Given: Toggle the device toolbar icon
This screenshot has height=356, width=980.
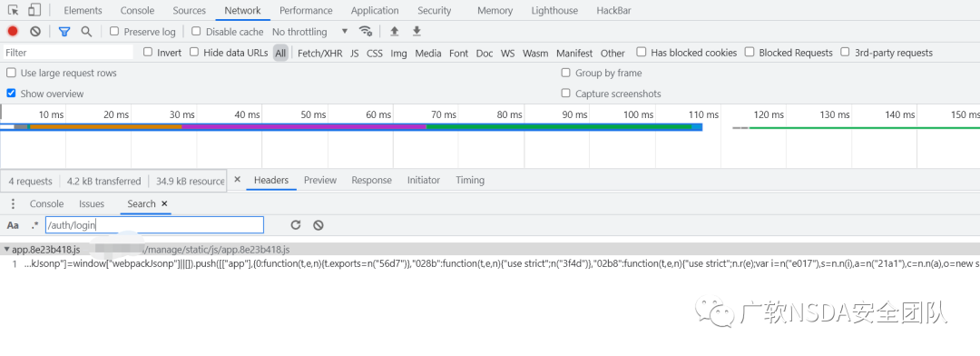Looking at the screenshot, I should [34, 10].
